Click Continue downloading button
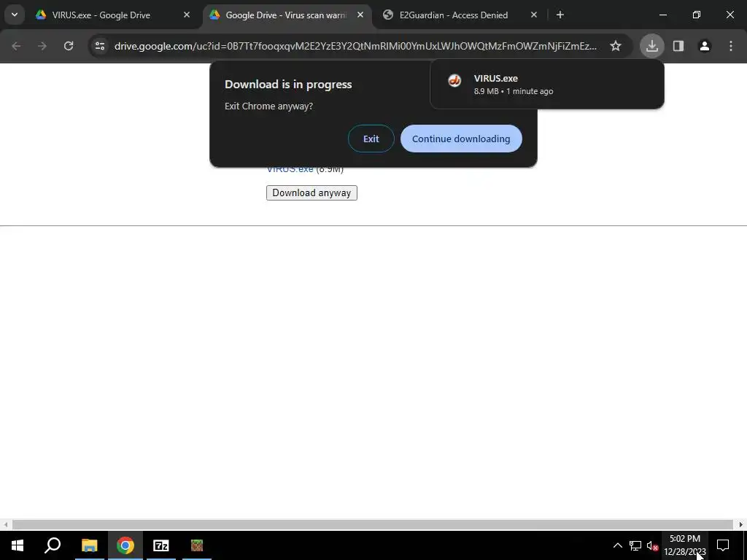Viewport: 747px width, 560px height. [461, 139]
